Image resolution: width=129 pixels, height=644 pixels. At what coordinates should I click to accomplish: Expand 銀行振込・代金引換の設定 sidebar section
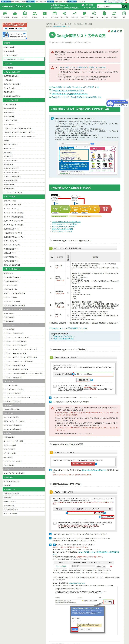24,309
